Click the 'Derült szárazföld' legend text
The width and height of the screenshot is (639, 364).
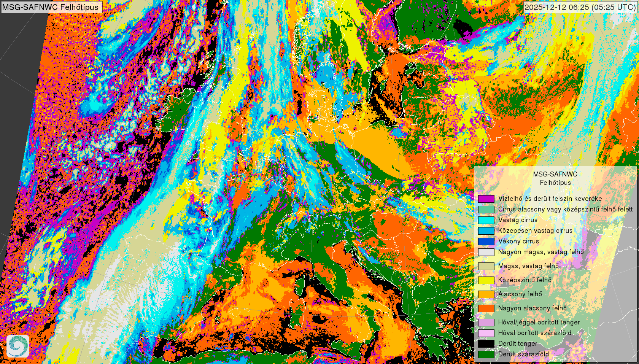[x=523, y=354]
